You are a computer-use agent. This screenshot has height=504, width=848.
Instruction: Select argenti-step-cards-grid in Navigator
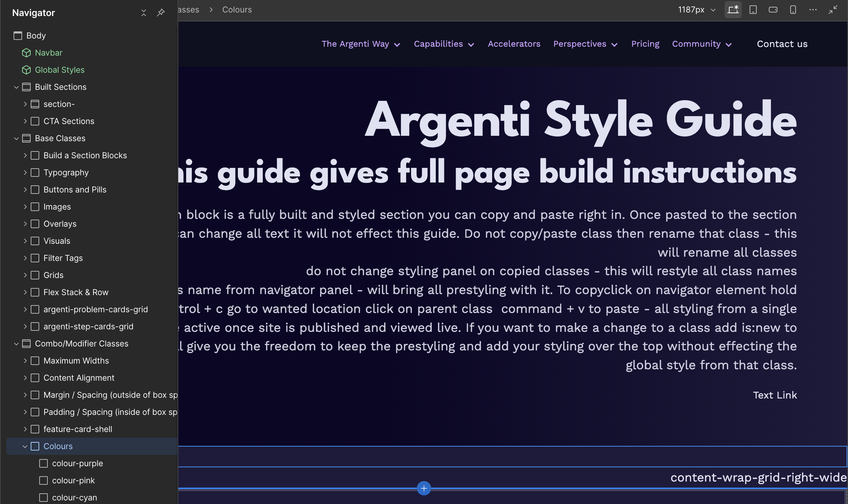(x=92, y=326)
